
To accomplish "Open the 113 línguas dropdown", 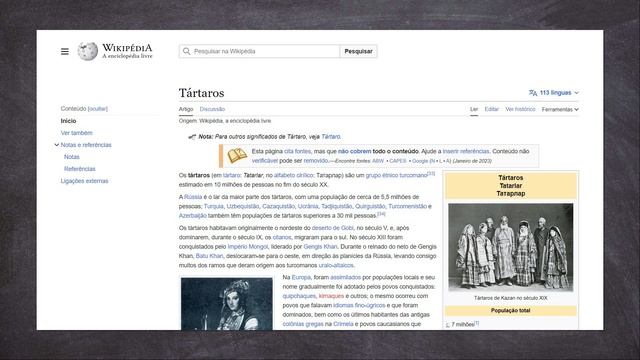I will [x=554, y=93].
